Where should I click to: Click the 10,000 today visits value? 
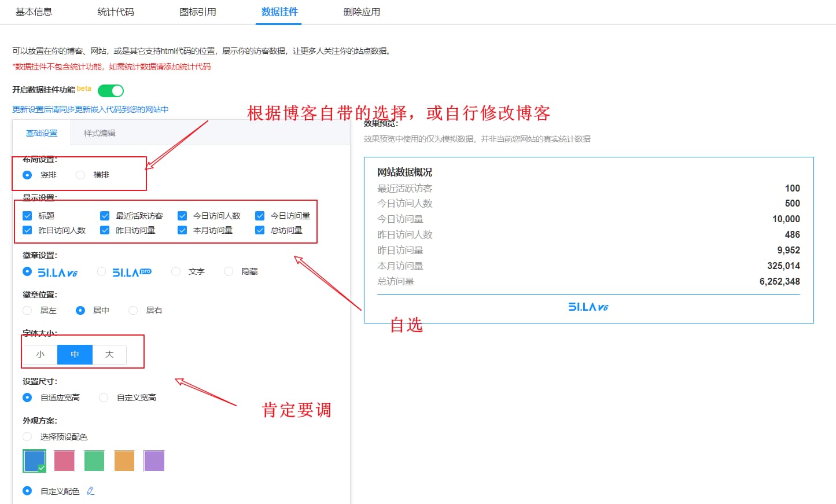786,219
